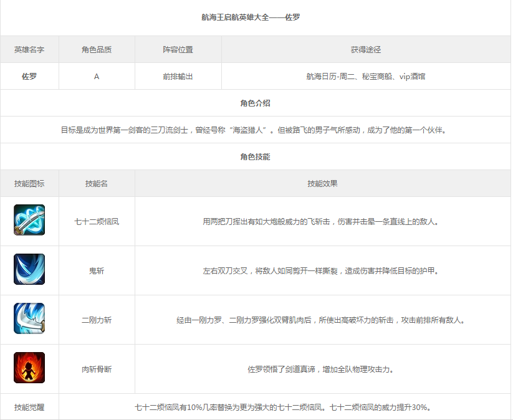This screenshot has width=513, height=420.
Task: Click the 角色技能 section heading
Action: pyautogui.click(x=255, y=157)
